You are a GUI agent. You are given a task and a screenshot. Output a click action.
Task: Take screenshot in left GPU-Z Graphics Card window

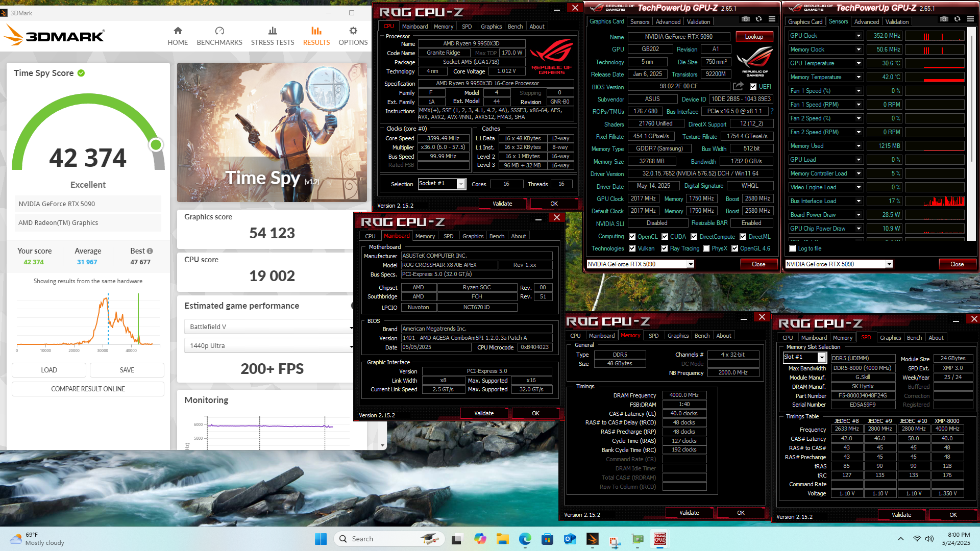pyautogui.click(x=746, y=19)
